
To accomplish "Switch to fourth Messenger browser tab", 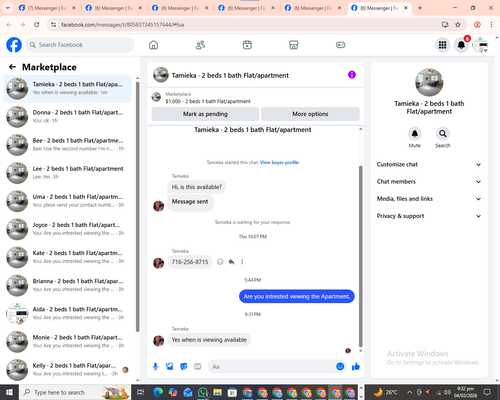I will [x=246, y=8].
